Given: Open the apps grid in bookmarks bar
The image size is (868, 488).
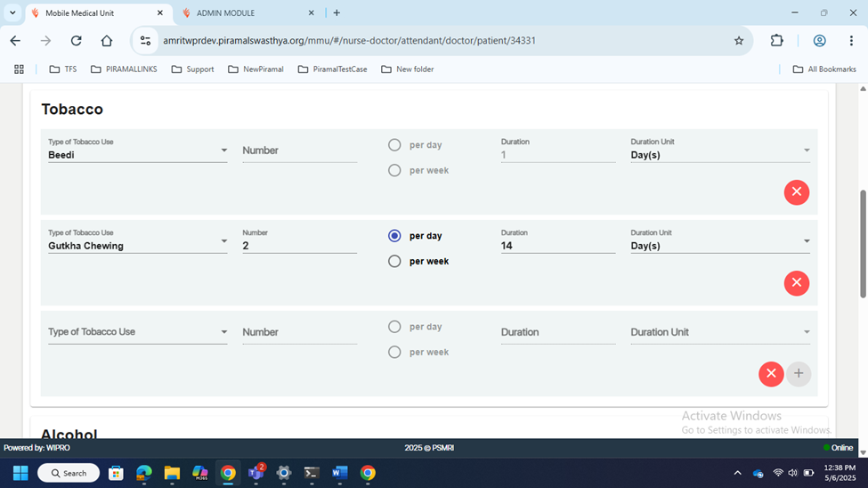Looking at the screenshot, I should click(19, 69).
